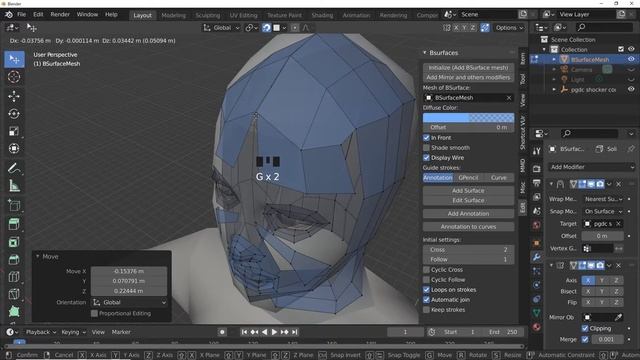The height and width of the screenshot is (360, 640).
Task: Disable the Automatic join checkbox
Action: click(x=427, y=300)
